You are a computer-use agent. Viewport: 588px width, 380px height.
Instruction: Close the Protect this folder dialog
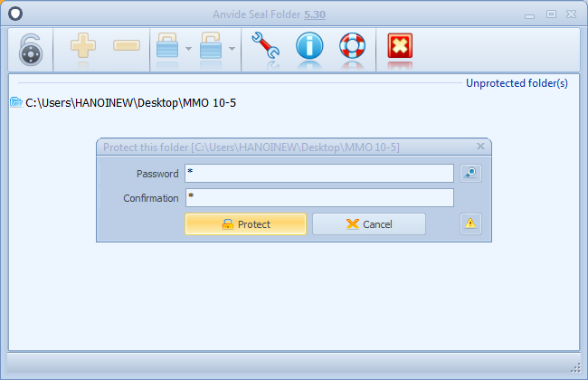[x=480, y=146]
